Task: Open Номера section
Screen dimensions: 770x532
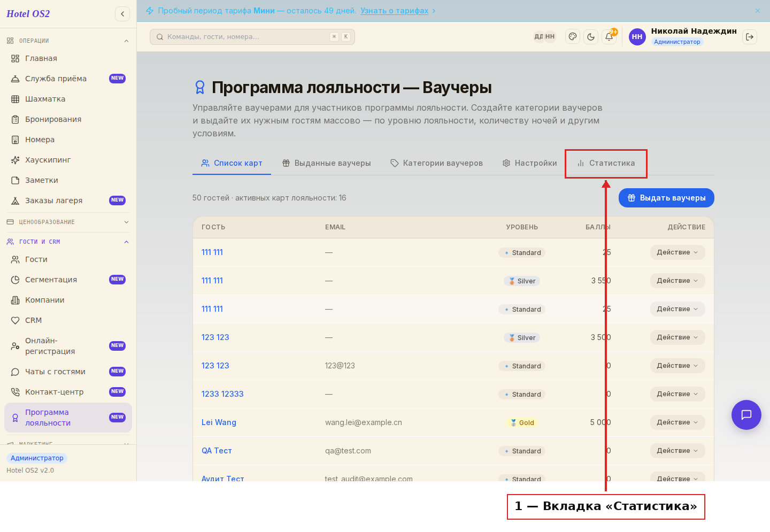Action: click(x=68, y=140)
